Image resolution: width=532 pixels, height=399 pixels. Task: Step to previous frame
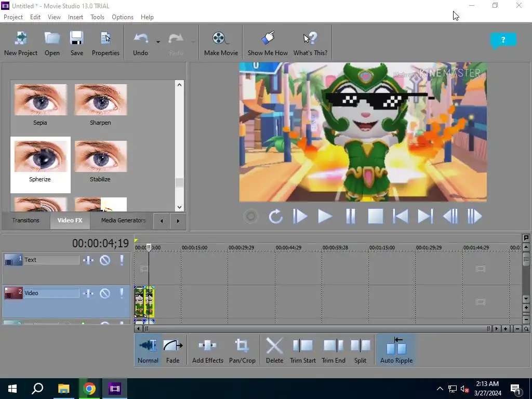pos(450,217)
